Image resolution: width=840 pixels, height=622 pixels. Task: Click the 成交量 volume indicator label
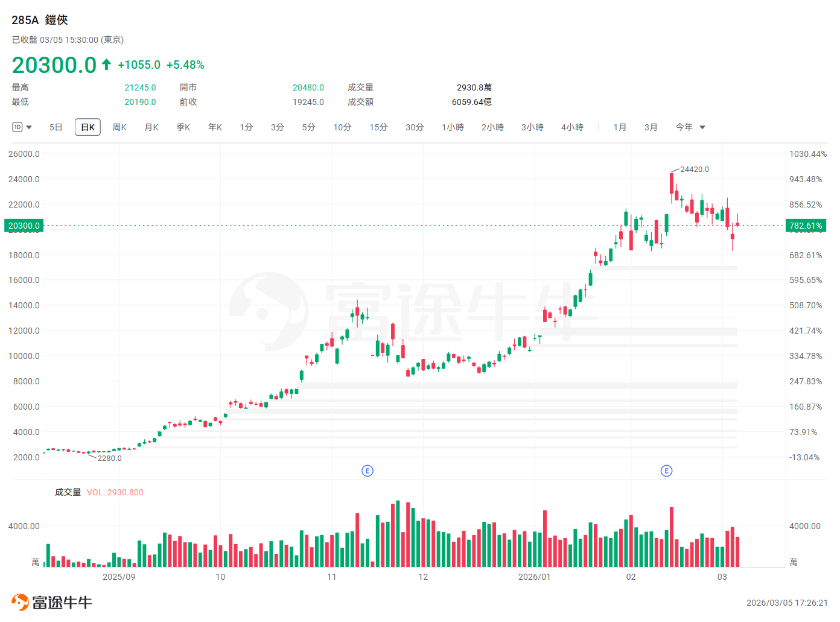click(x=68, y=492)
